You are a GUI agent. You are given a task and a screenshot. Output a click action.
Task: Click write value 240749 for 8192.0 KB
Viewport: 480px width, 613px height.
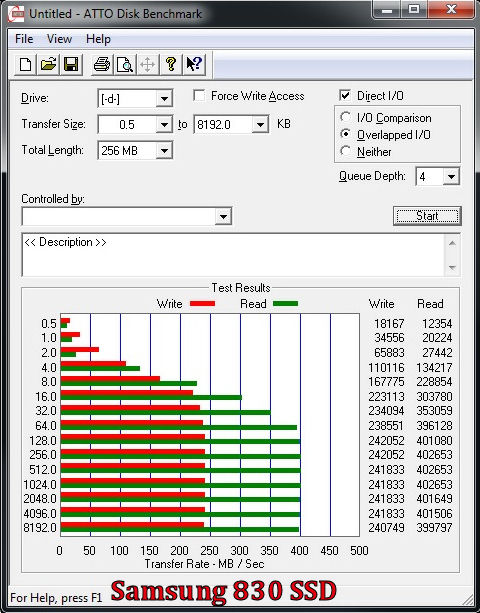click(x=386, y=528)
